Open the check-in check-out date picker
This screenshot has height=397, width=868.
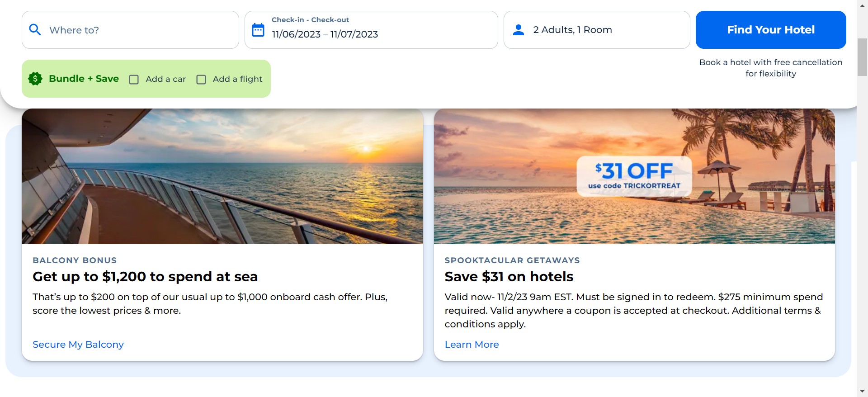point(371,30)
